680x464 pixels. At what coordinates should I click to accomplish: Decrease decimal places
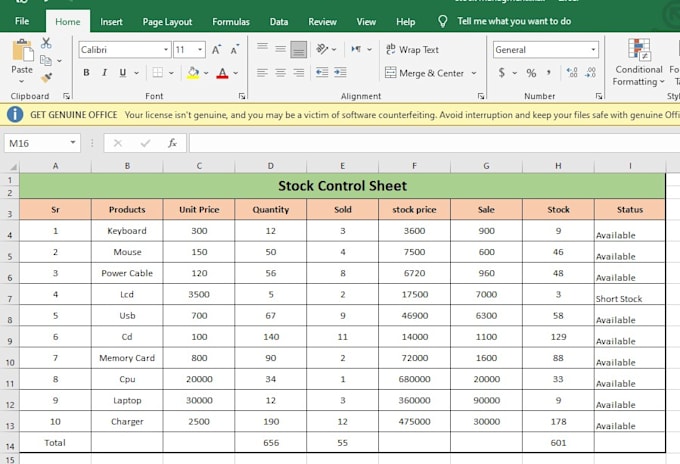(590, 72)
